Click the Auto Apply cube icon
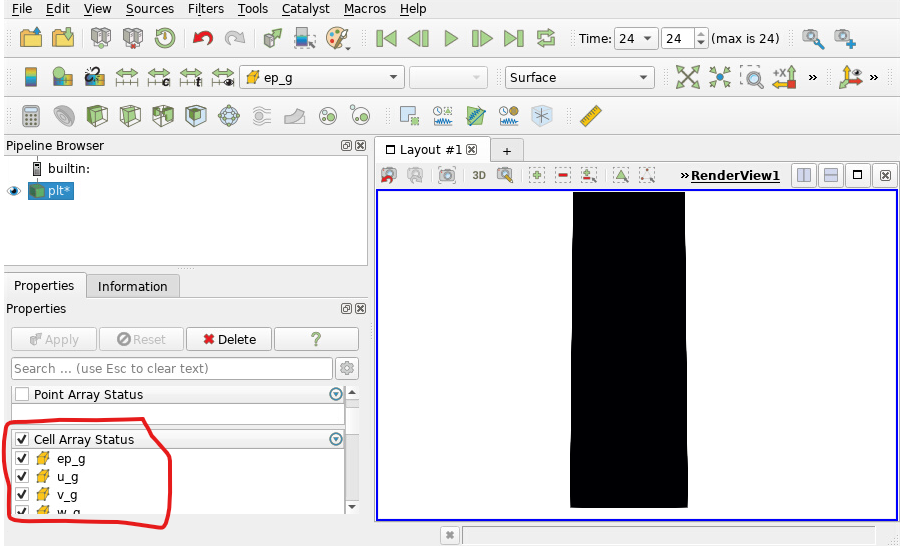Viewport: 900px width, 546px height. coord(273,38)
